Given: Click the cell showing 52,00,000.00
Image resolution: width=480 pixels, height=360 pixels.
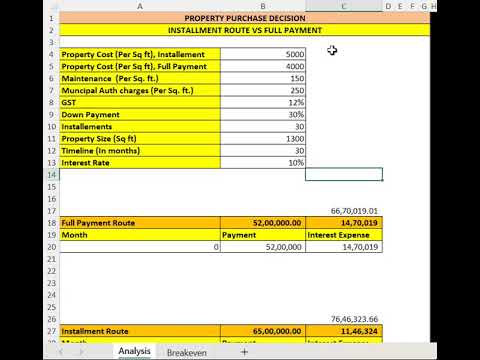Looking at the screenshot, I should tap(263, 223).
